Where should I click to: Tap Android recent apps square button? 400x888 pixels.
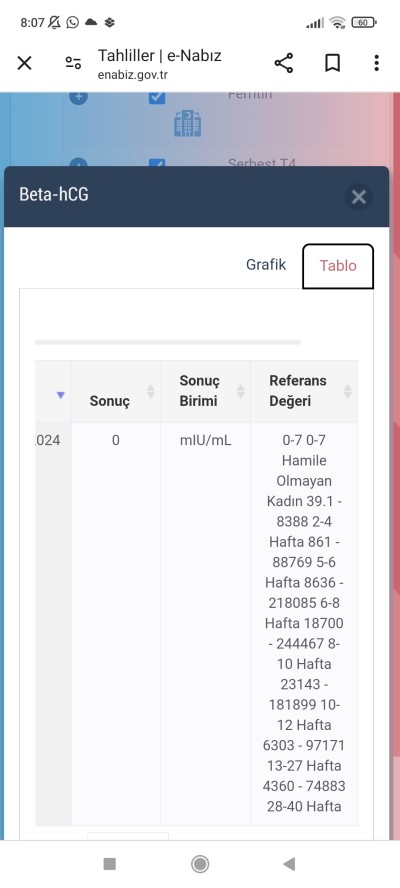(110, 864)
